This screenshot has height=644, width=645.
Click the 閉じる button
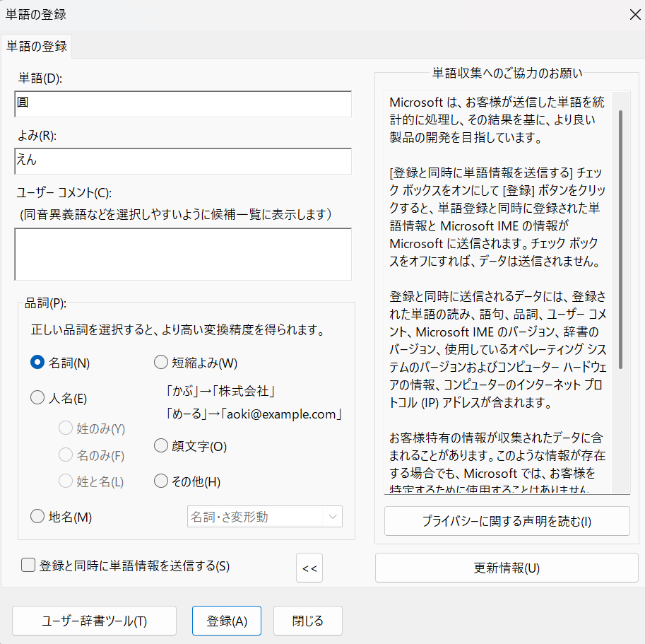[x=307, y=621]
